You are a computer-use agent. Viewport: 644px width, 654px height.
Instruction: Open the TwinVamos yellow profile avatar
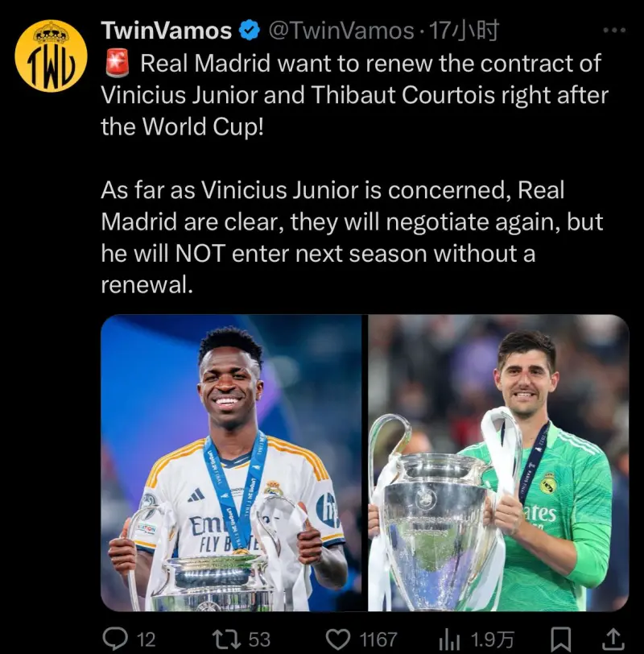point(51,56)
